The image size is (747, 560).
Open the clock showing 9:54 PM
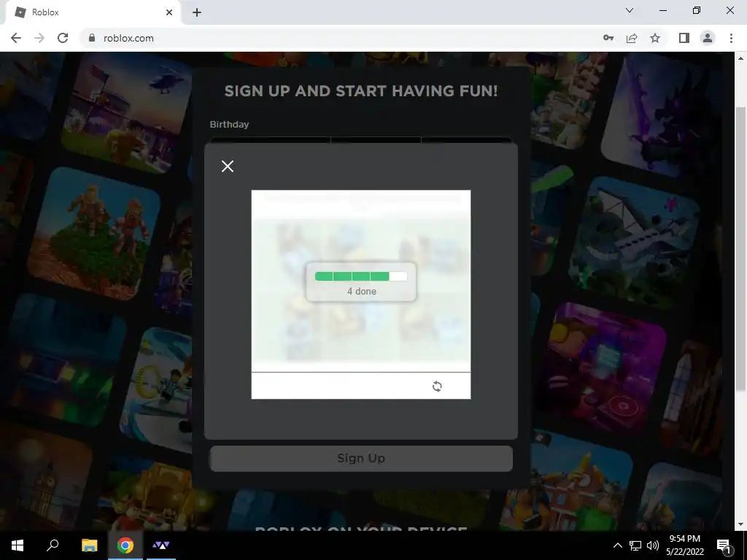[x=684, y=545]
